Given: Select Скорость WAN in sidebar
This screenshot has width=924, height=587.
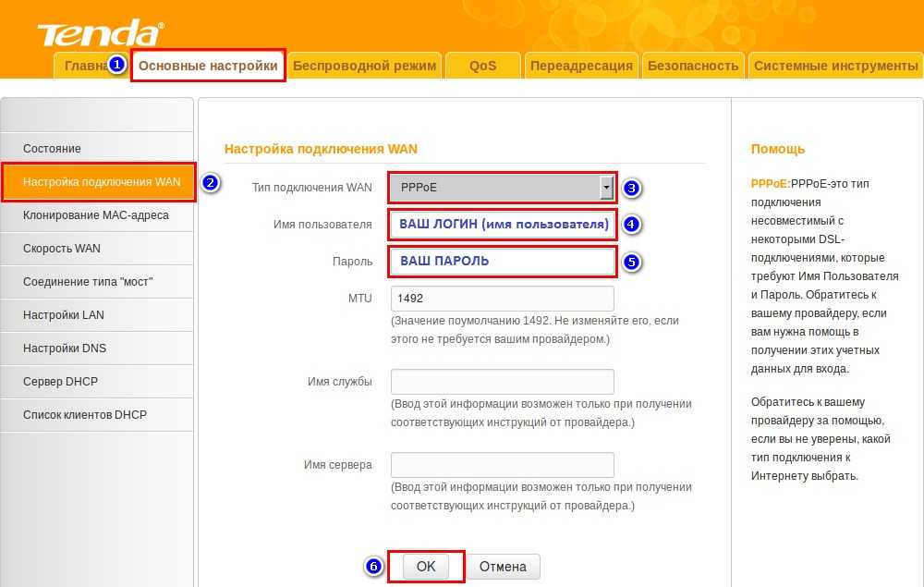Looking at the screenshot, I should [x=62, y=249].
